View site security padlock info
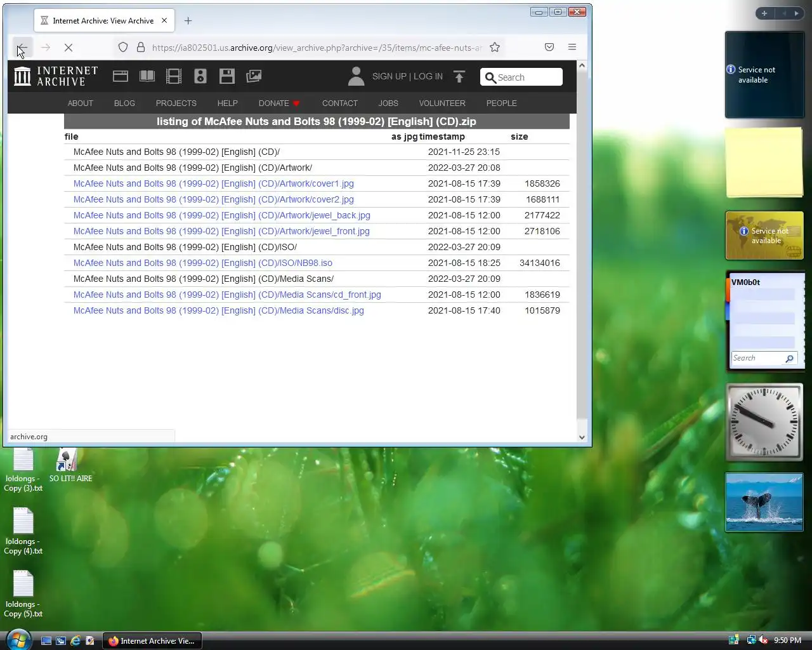 click(141, 47)
